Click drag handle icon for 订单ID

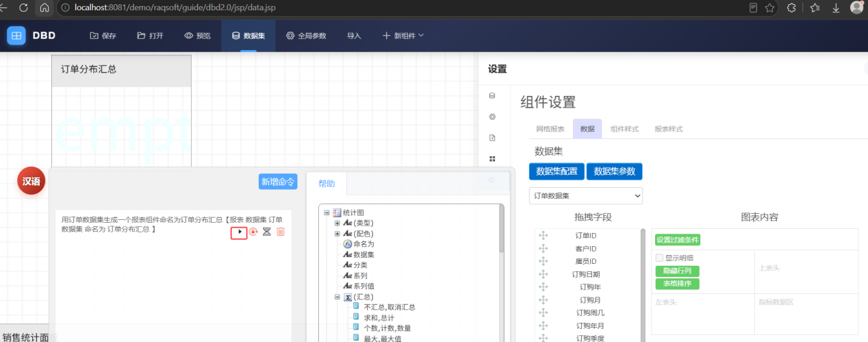544,235
